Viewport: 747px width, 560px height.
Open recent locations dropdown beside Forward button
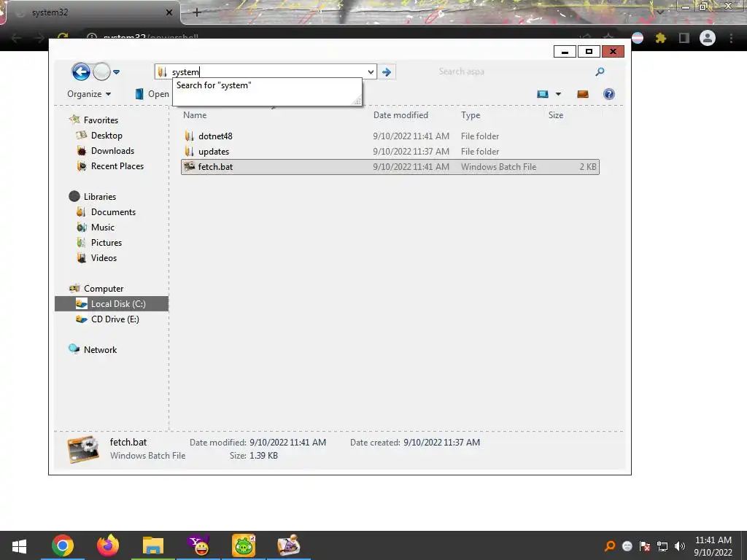click(x=116, y=72)
